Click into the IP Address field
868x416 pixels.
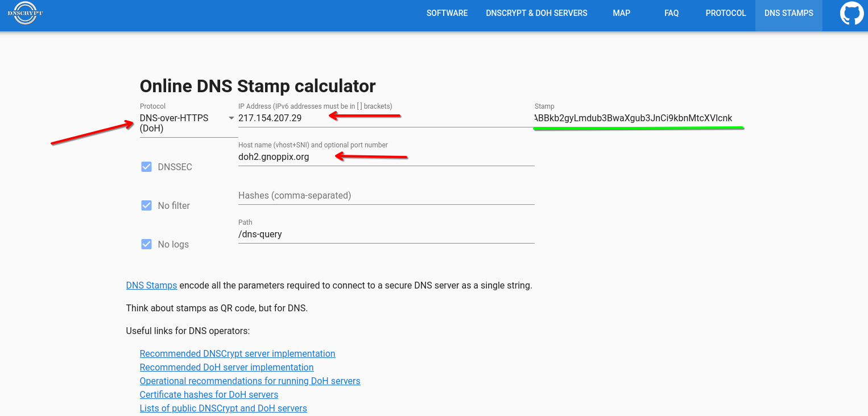[386, 118]
